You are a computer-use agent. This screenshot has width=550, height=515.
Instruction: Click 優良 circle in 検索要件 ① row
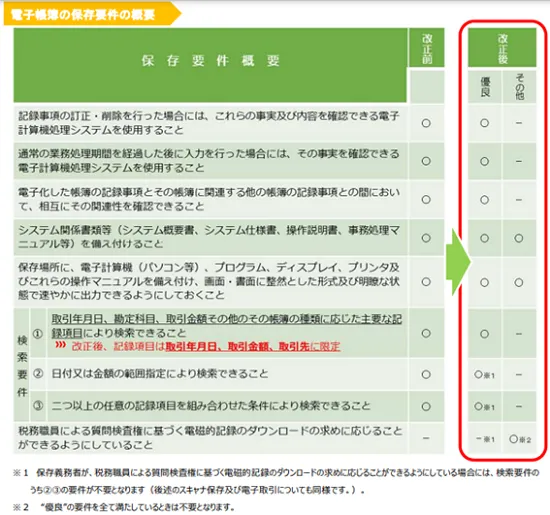[x=484, y=334]
